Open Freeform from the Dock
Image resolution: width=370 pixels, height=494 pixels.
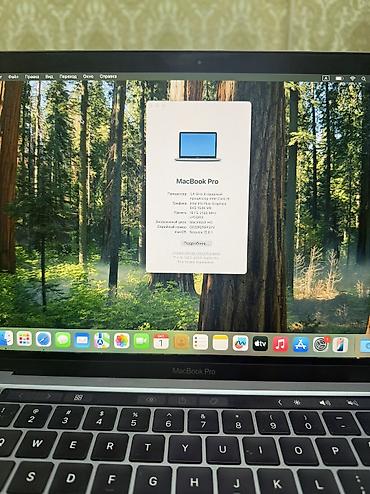click(240, 343)
